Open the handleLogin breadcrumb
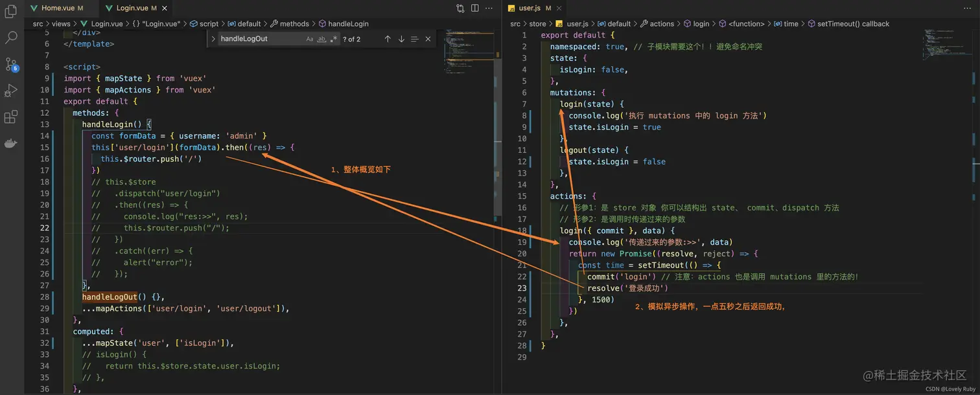Image resolution: width=980 pixels, height=395 pixels. pos(344,24)
